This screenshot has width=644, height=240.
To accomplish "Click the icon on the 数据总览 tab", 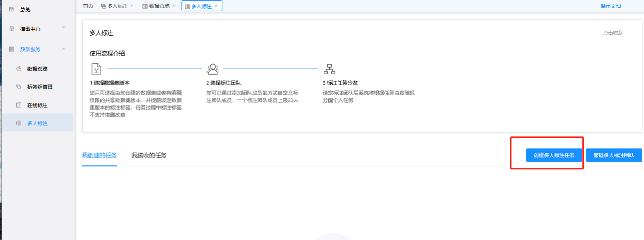I will point(145,6).
